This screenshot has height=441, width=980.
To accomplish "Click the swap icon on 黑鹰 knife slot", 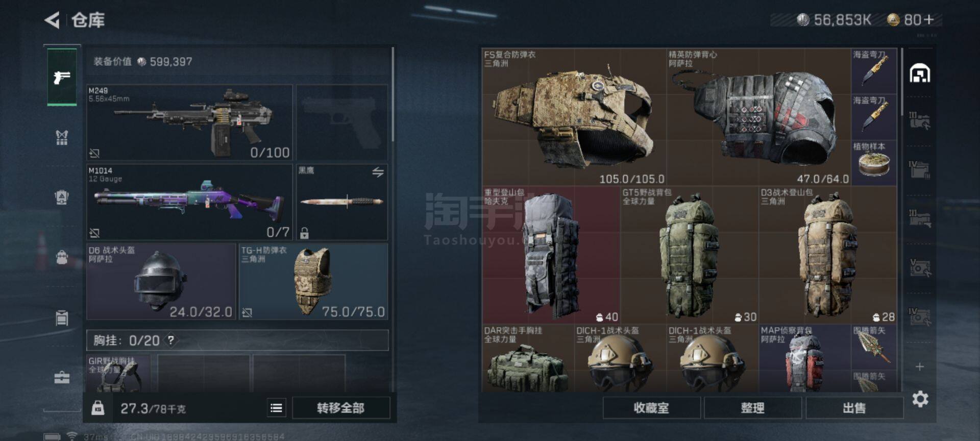I will 378,173.
